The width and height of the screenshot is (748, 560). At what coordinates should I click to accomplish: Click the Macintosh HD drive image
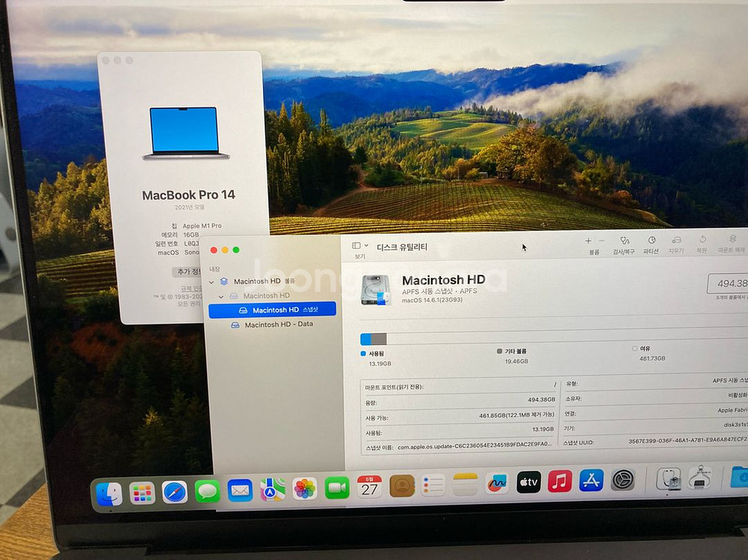point(376,290)
